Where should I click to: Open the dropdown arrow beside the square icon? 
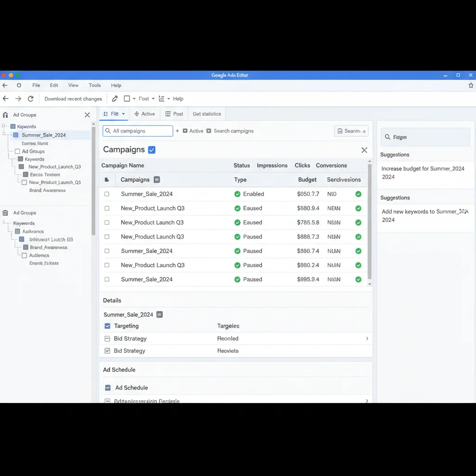(134, 99)
